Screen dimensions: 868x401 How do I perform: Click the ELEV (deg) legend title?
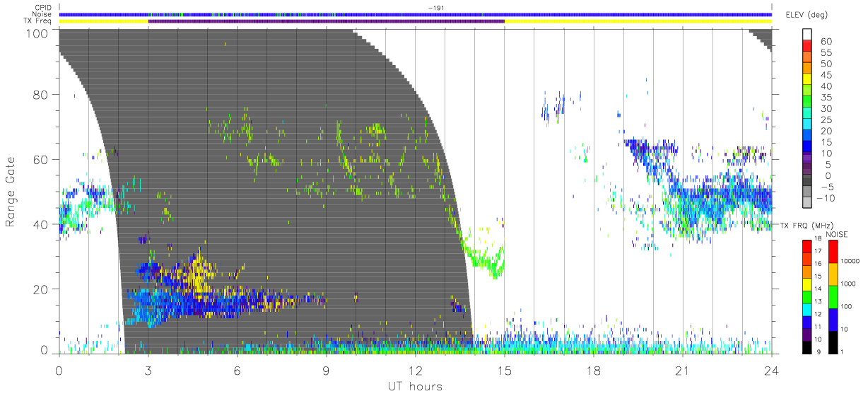click(x=807, y=15)
